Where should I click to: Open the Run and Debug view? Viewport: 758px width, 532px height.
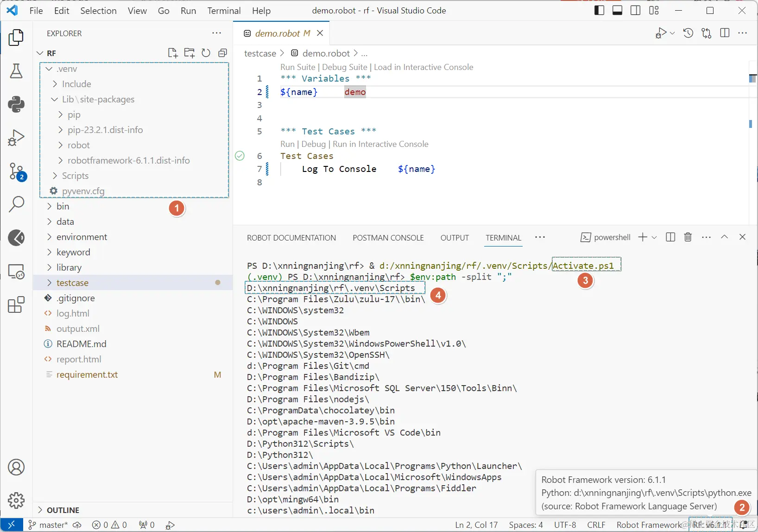pos(16,138)
